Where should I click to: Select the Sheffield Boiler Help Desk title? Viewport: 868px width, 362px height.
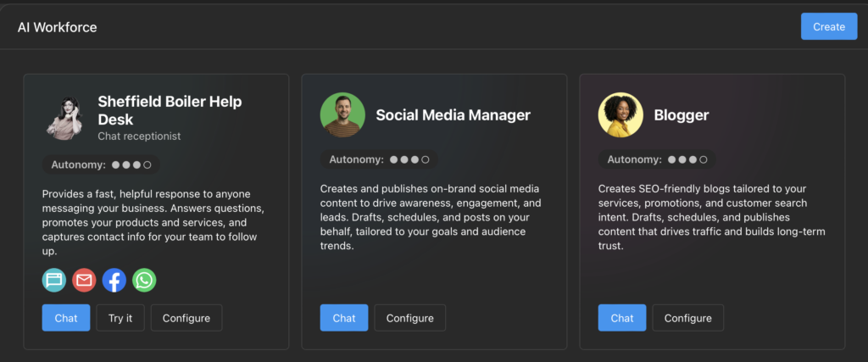coord(170,110)
